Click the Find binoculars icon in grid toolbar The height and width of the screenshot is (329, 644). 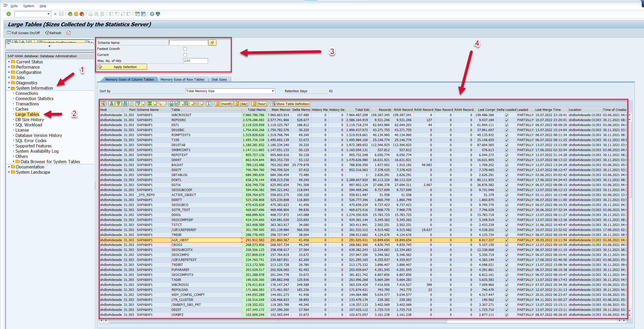[125, 104]
